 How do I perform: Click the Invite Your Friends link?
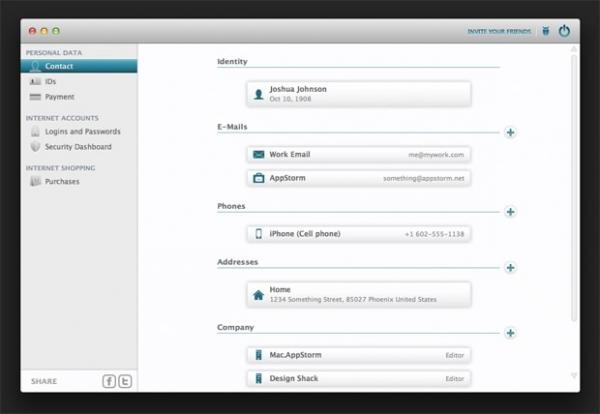click(x=499, y=31)
